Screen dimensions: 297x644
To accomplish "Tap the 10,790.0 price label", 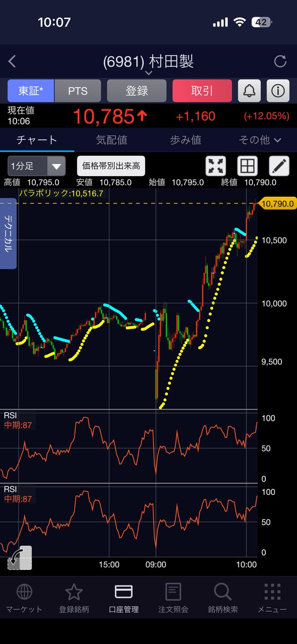I will [x=278, y=203].
